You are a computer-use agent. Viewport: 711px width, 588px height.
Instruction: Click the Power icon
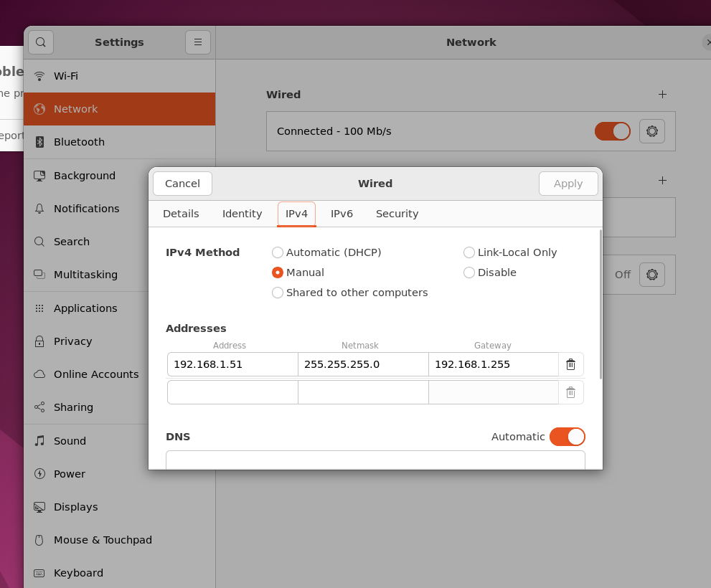click(x=39, y=474)
